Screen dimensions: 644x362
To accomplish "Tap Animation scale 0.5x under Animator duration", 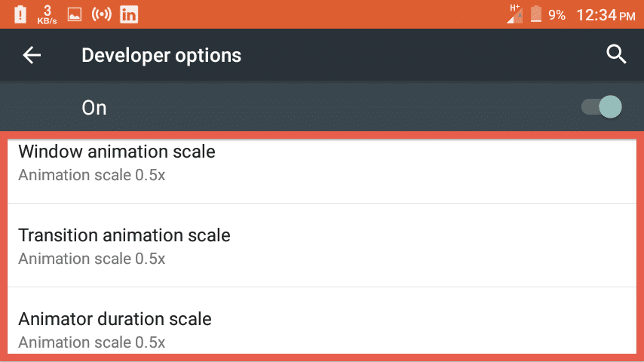I will click(x=91, y=342).
